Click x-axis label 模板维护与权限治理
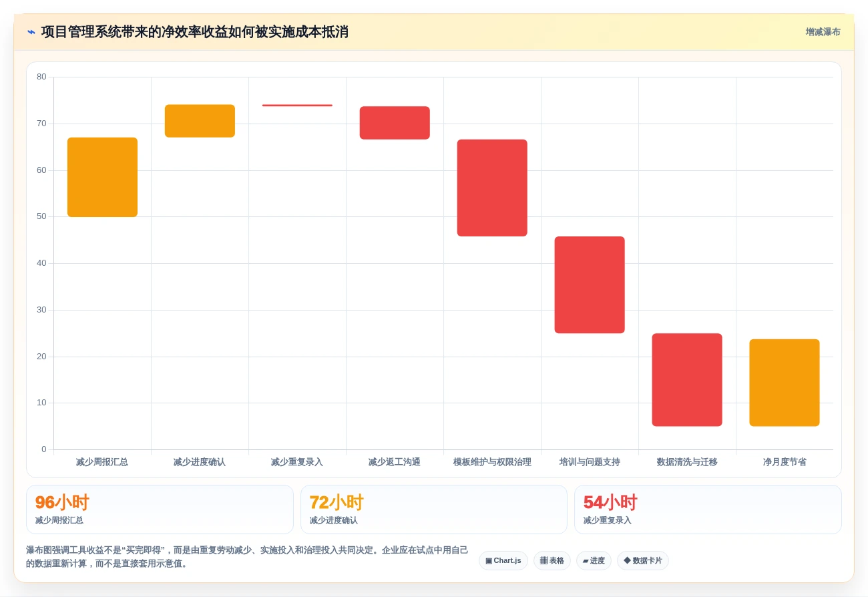The image size is (868, 597). [492, 462]
